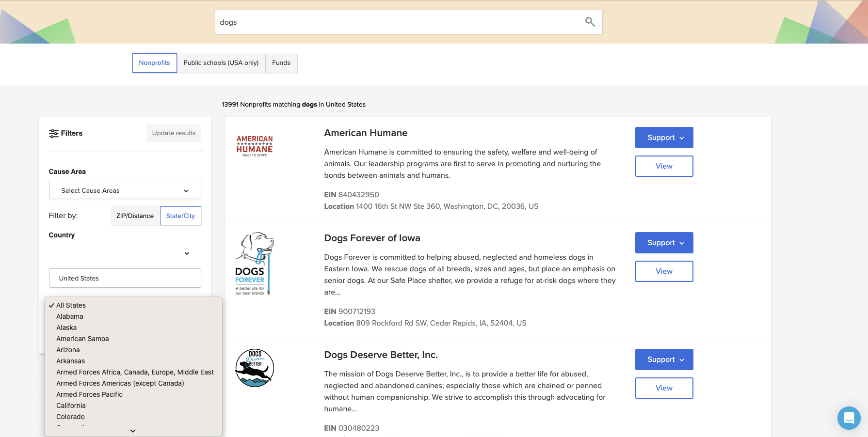The height and width of the screenshot is (437, 868).
Task: View the Dogs Deserve Better, Inc. profile
Action: [664, 388]
